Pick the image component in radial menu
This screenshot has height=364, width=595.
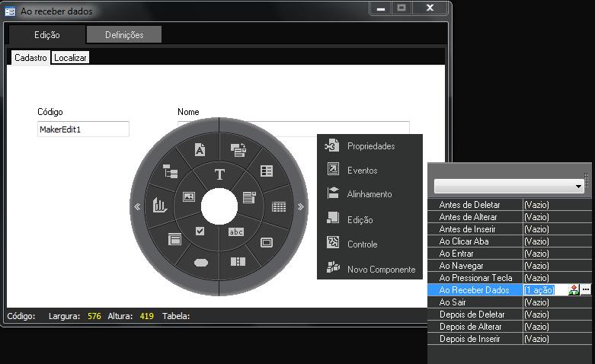pyautogui.click(x=189, y=196)
